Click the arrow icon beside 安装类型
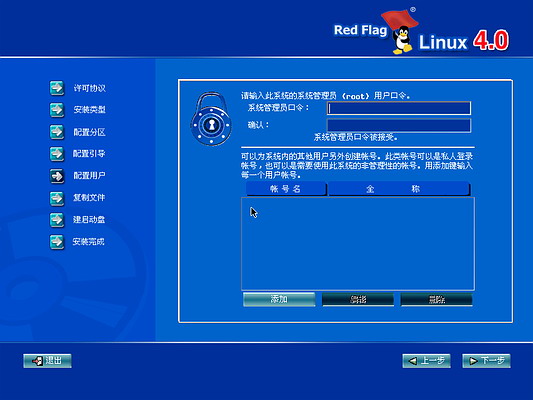 (57, 110)
